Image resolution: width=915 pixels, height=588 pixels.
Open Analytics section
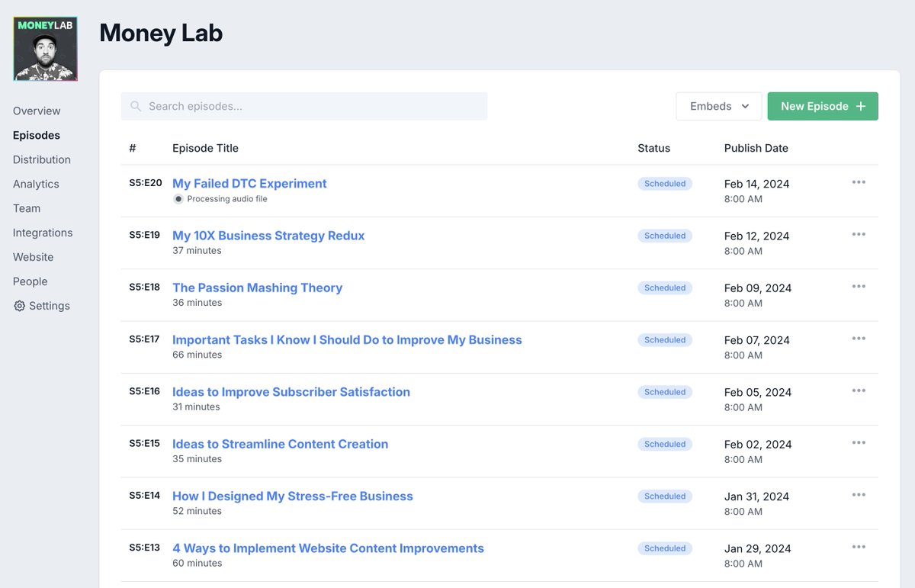36,184
